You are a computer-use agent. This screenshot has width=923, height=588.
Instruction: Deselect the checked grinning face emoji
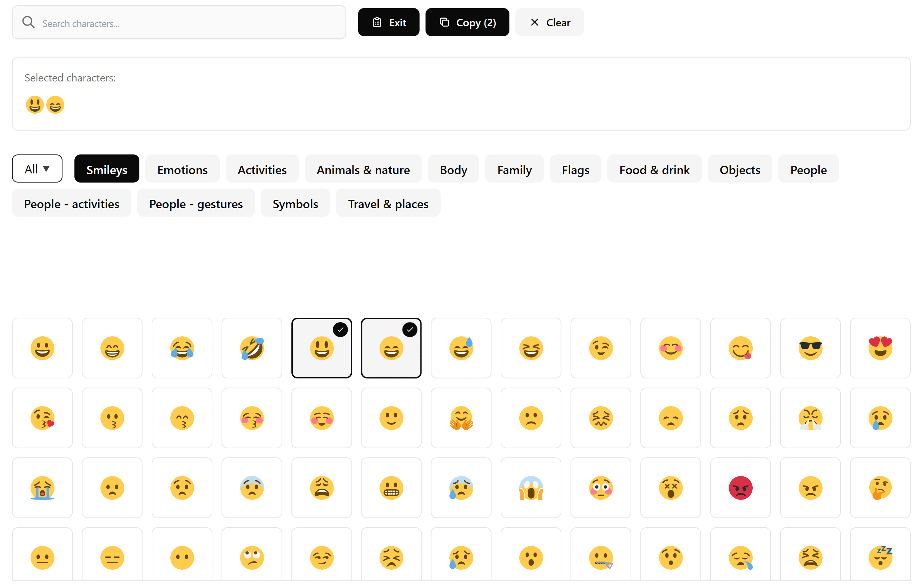tap(322, 348)
